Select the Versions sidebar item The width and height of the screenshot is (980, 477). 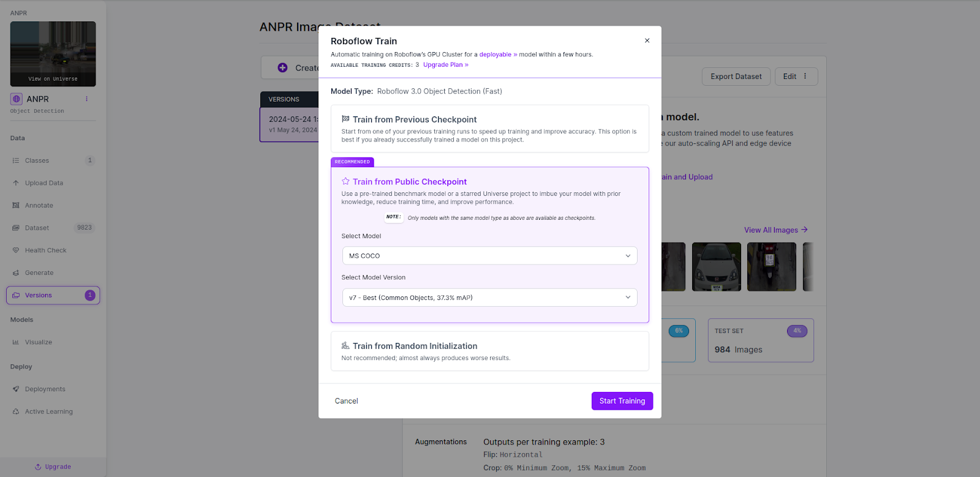(53, 295)
